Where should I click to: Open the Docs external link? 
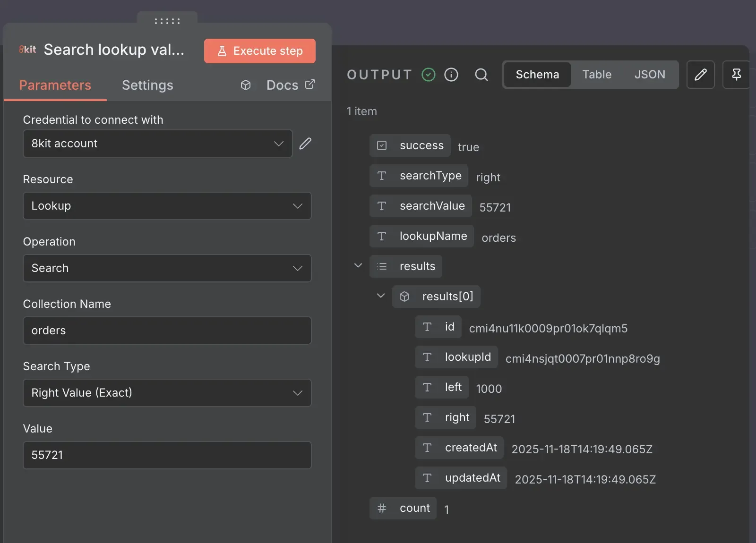tap(291, 85)
